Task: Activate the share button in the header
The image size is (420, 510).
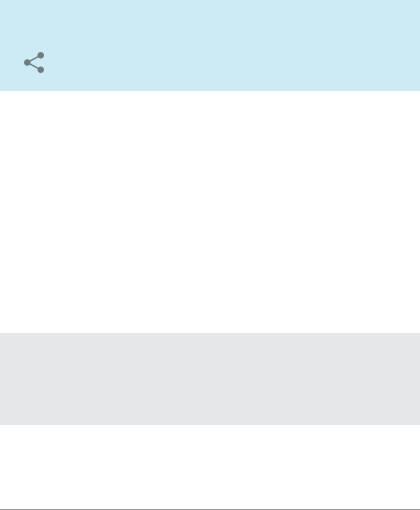Action: [34, 62]
